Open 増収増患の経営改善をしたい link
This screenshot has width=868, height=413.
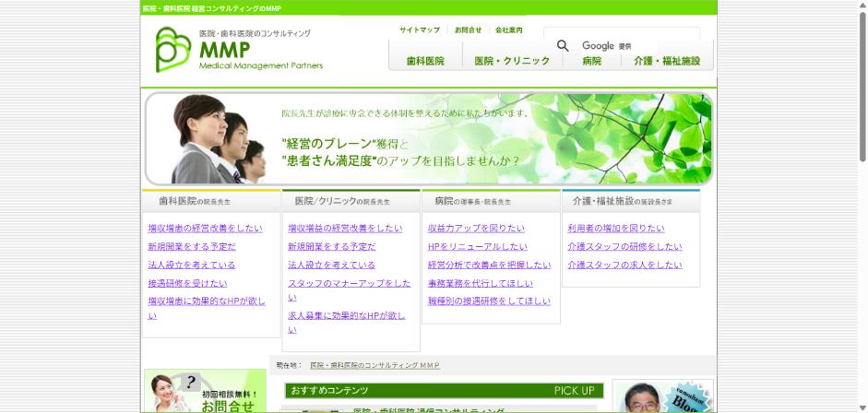[206, 229]
